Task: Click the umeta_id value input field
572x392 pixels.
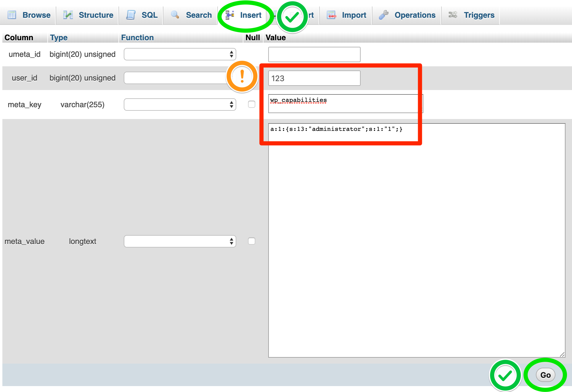Action: pyautogui.click(x=314, y=54)
